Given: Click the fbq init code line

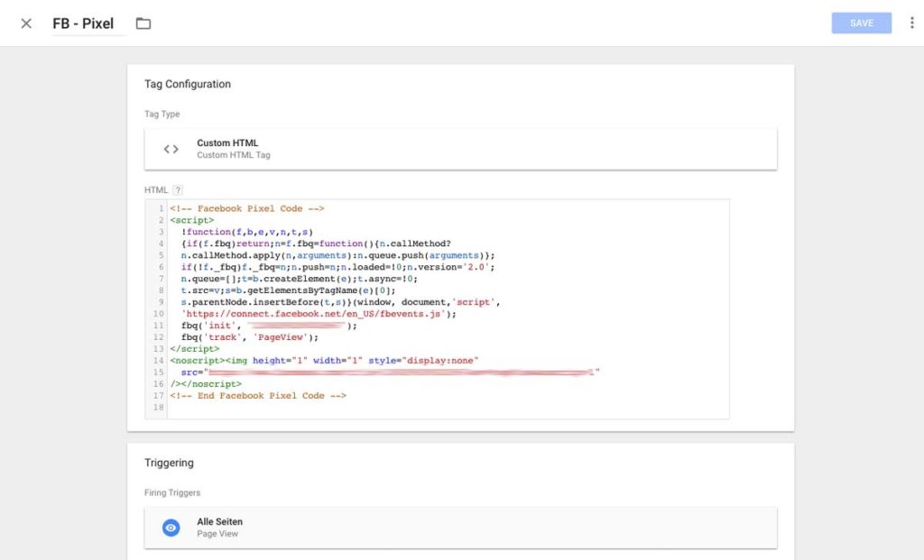Looking at the screenshot, I should pos(269,326).
